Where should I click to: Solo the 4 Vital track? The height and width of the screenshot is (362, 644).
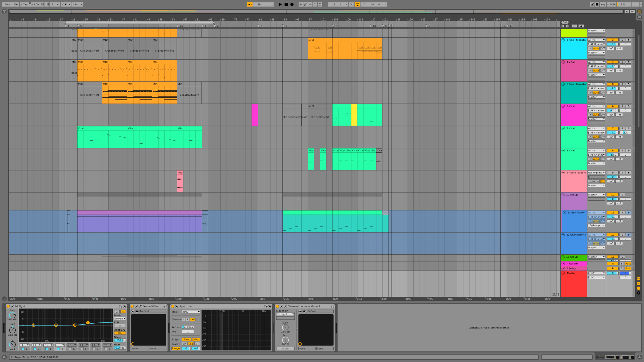(x=622, y=62)
